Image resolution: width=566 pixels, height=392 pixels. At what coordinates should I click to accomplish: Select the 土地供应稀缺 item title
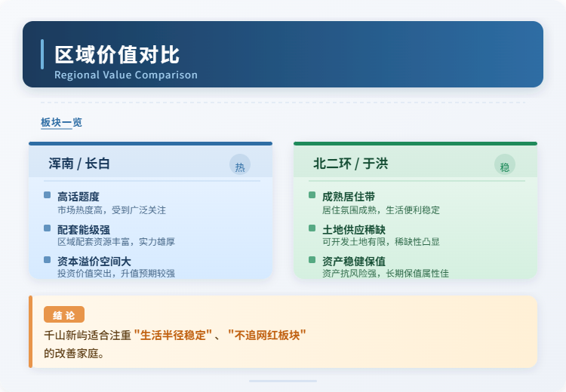[x=354, y=230]
